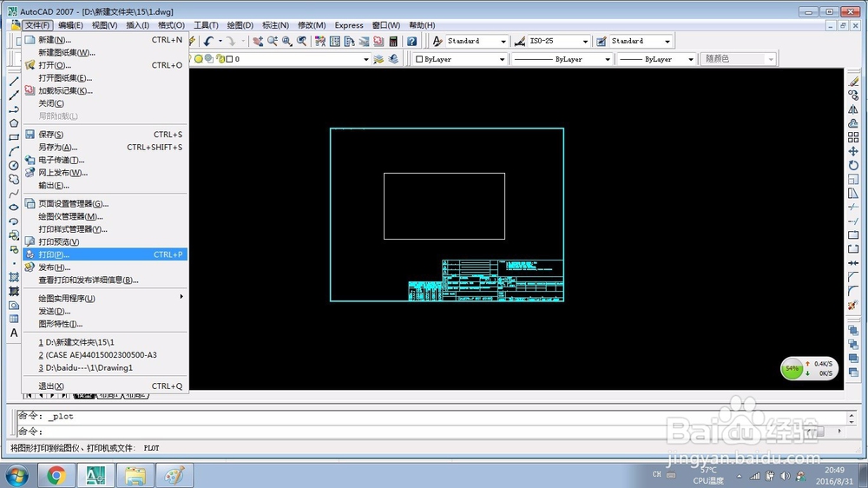Toggle layer 0 lock icon
This screenshot has height=488, width=868.
(x=220, y=59)
